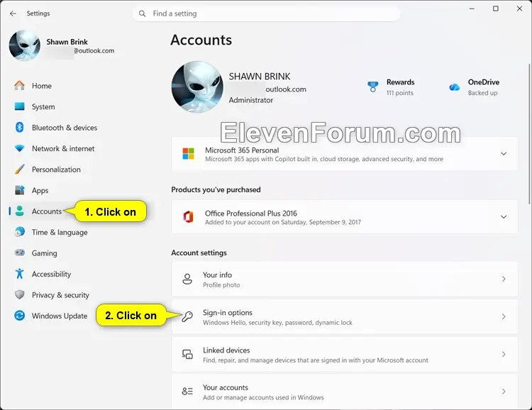Screen dimensions: 532x410
Task: Click the Rewards medal icon
Action: 373,87
